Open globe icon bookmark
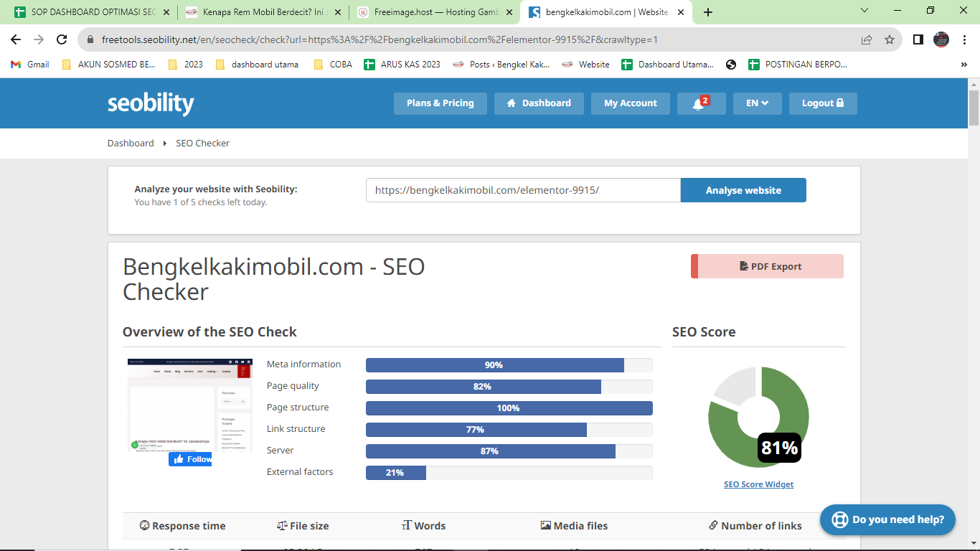Viewport: 980px width, 551px height. [x=731, y=64]
